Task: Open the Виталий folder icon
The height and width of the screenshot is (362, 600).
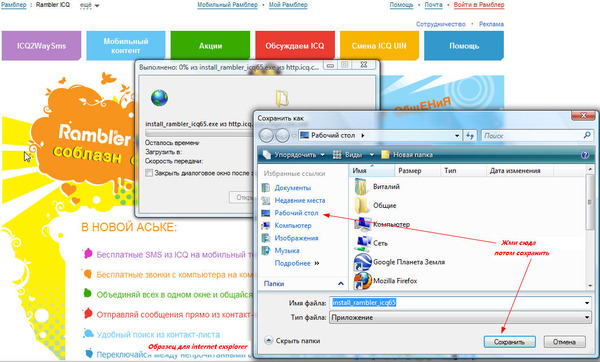Action: click(360, 187)
